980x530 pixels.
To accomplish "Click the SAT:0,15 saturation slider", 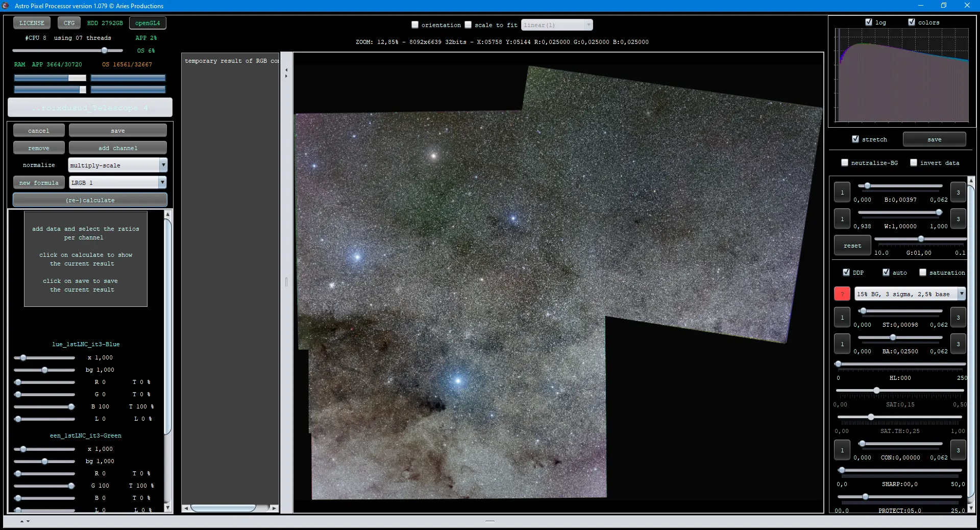I will click(900, 391).
